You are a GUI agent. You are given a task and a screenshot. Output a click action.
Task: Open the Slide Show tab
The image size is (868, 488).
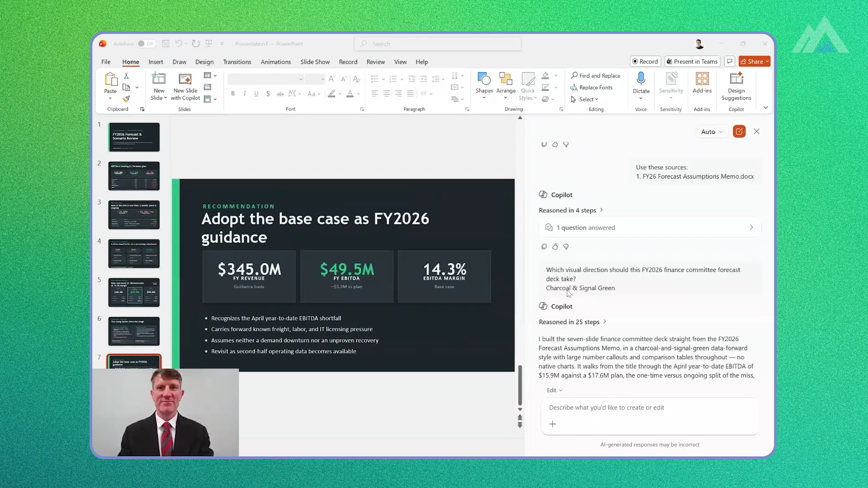(315, 62)
